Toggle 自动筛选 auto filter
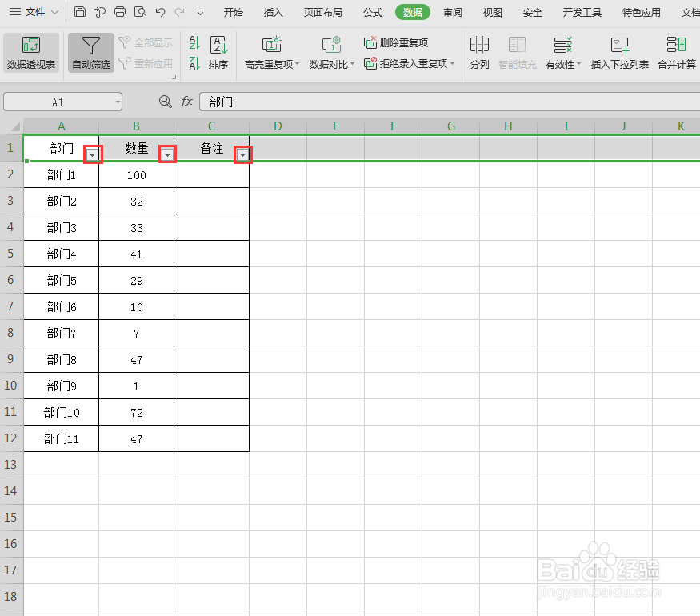 90,54
